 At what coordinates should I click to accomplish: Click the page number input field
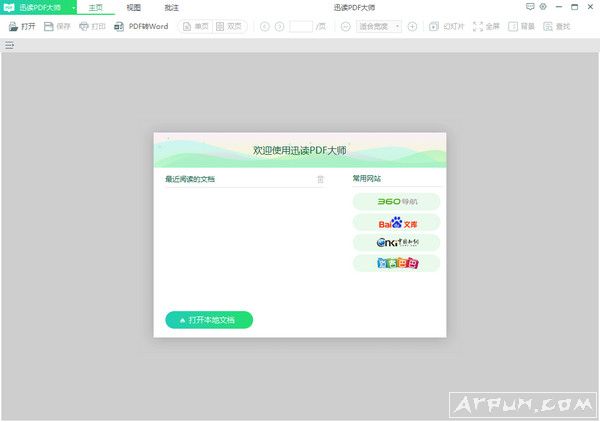301,26
